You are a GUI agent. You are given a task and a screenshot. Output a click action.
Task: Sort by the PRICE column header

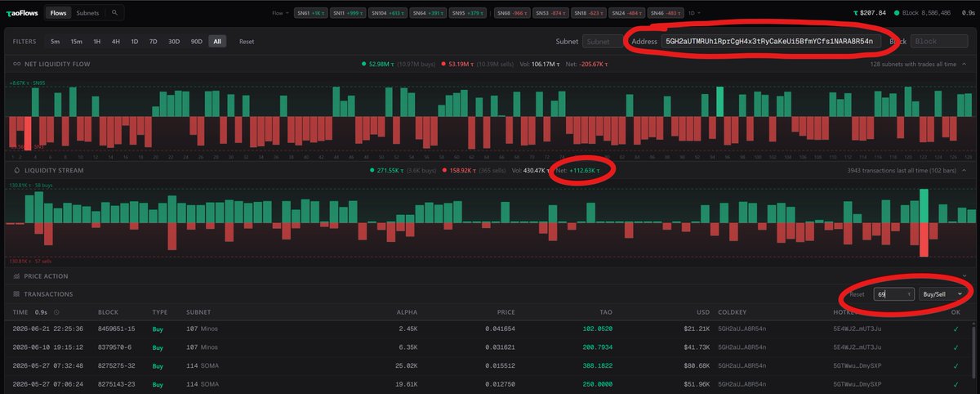(x=506, y=312)
